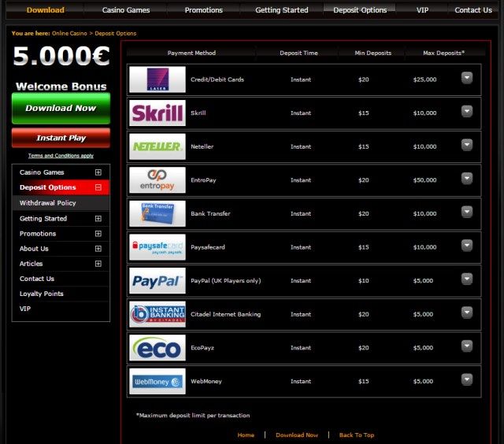Click the PayPal logo
The image size is (504, 444).
coord(157,280)
